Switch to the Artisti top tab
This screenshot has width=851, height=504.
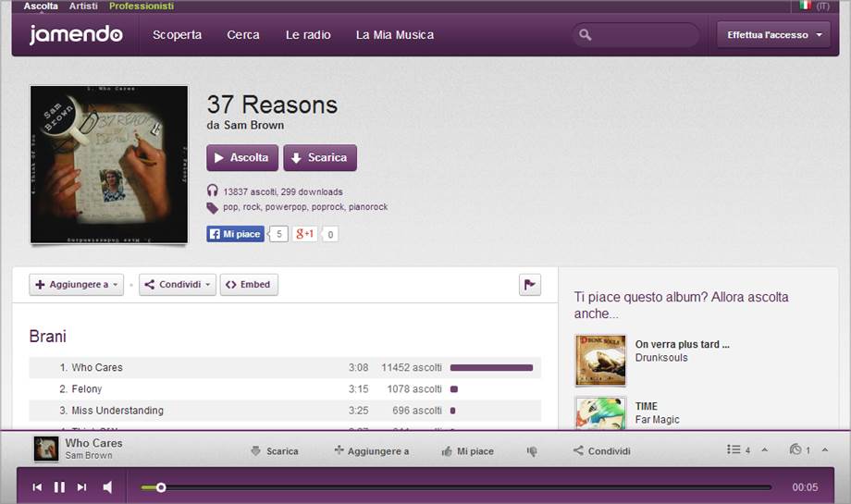pyautogui.click(x=83, y=6)
